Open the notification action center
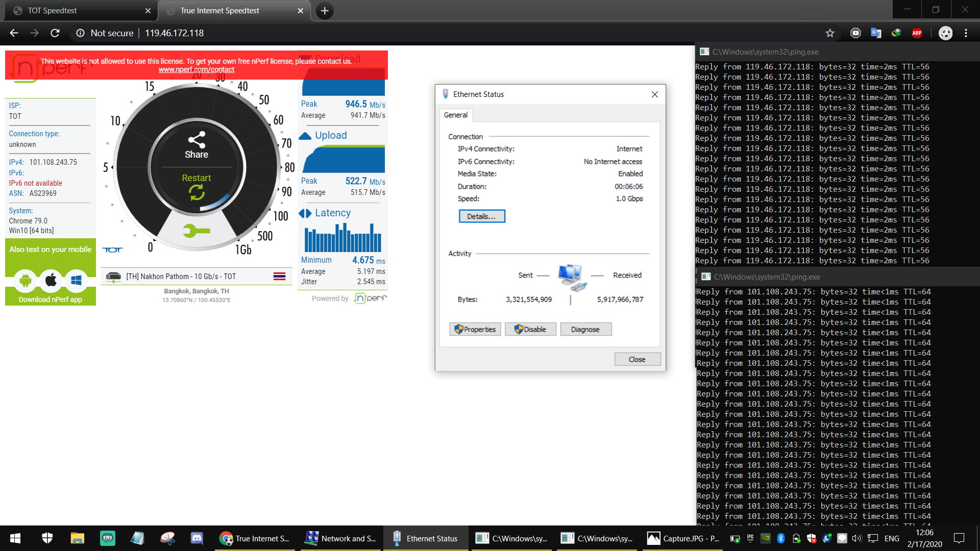 pos(959,538)
